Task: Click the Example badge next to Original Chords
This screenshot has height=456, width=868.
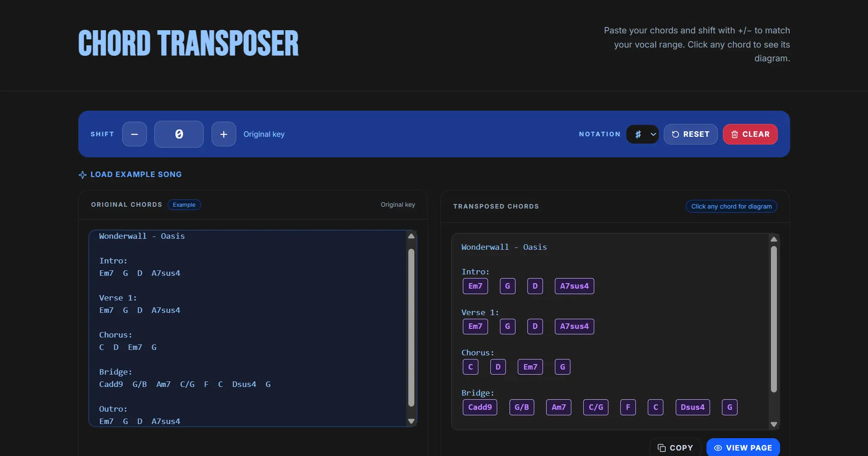Action: (x=184, y=205)
